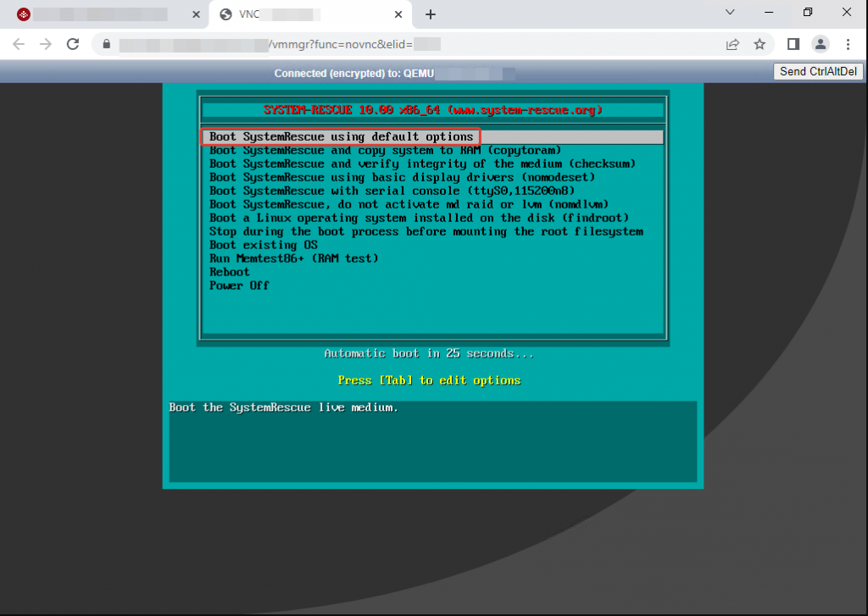Screen dimensions: 868x616
Task: Select Boot existing OS entry
Action: [264, 245]
